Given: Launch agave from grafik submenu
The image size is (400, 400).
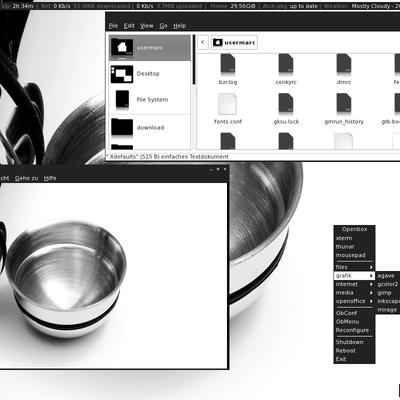Looking at the screenshot, I should click(388, 276).
